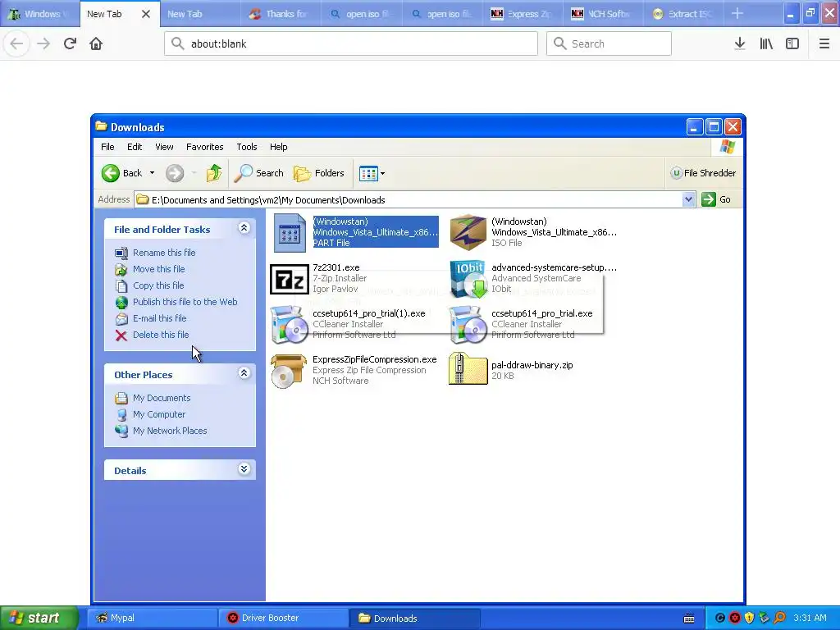Go to My Documents in Other Places
Screen dimensions: 840x630
tap(162, 398)
